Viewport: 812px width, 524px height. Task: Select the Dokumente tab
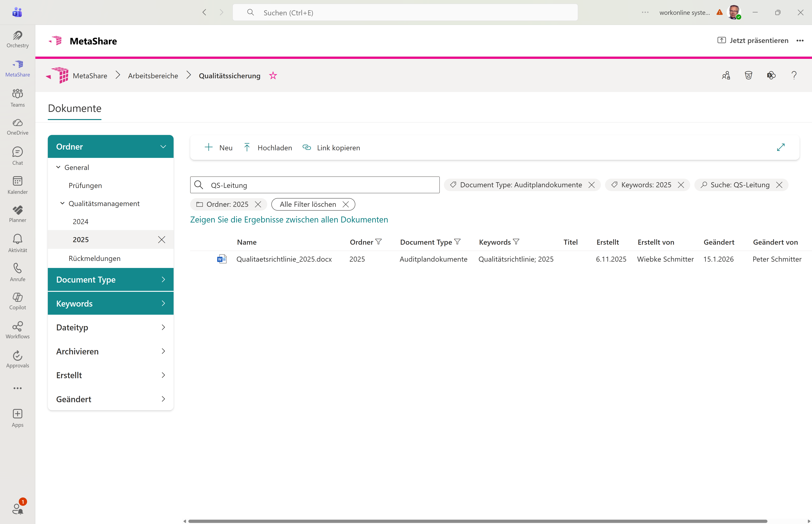75,109
